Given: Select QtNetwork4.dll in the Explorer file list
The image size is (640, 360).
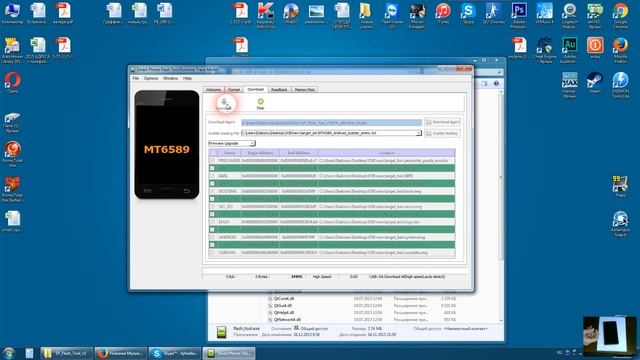Looking at the screenshot, I should coord(287,319).
